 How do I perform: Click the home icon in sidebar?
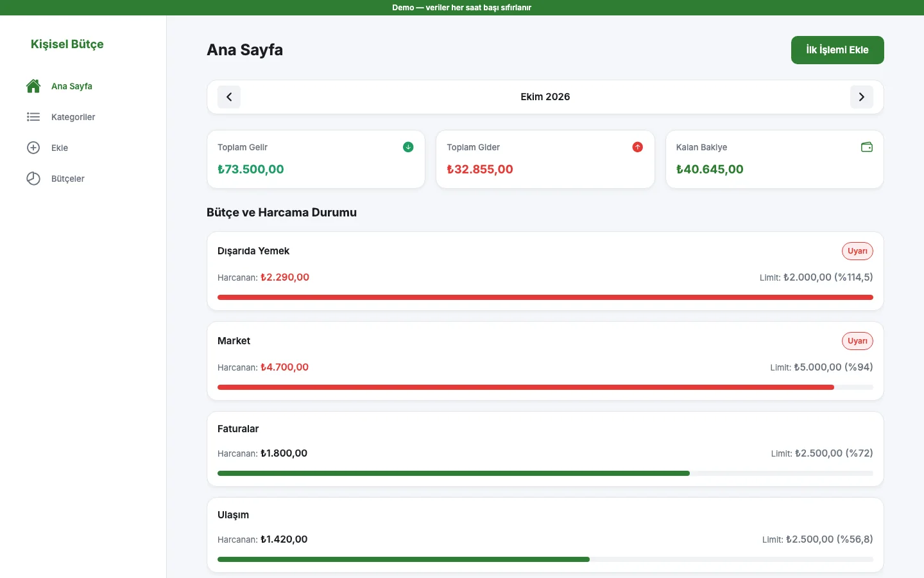33,86
